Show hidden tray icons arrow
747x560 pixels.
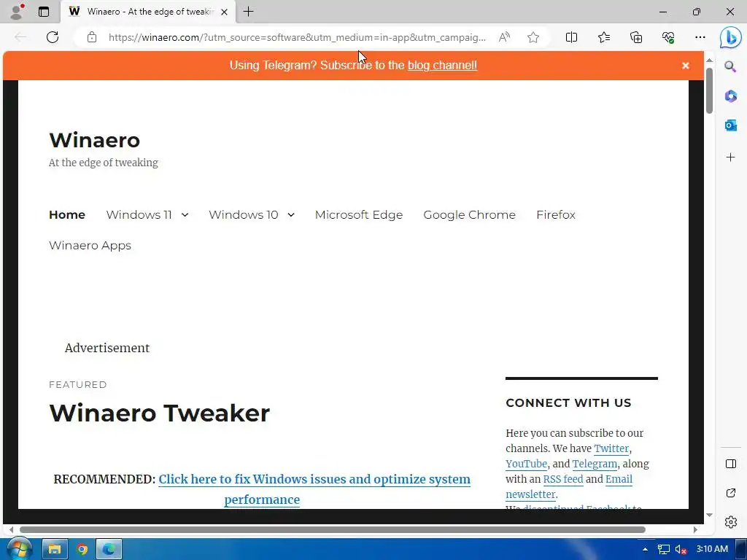(645, 549)
